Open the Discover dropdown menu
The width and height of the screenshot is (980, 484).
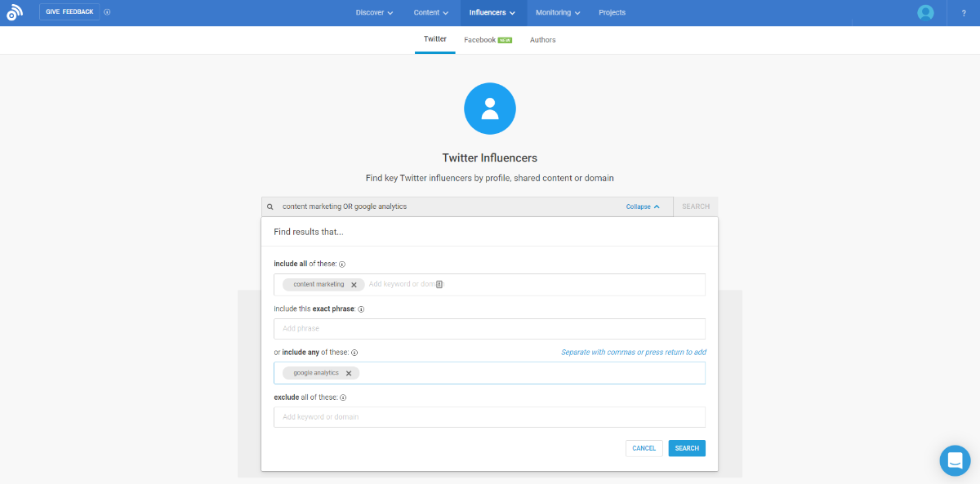click(373, 12)
